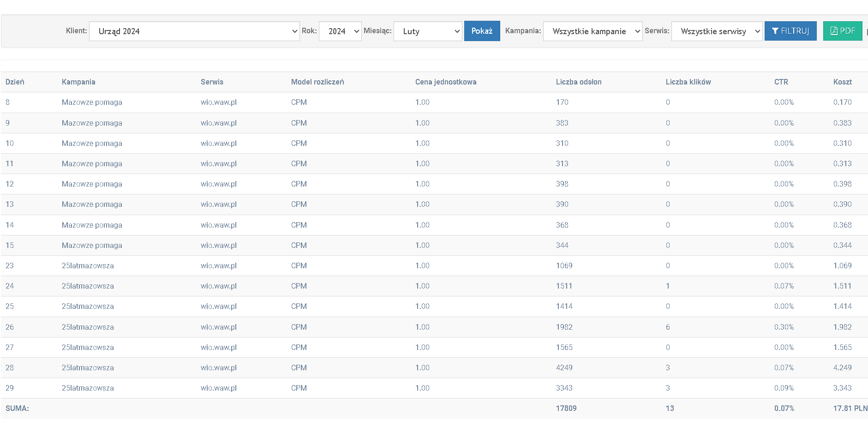Click the CTR column header
The height and width of the screenshot is (434, 868).
(781, 82)
